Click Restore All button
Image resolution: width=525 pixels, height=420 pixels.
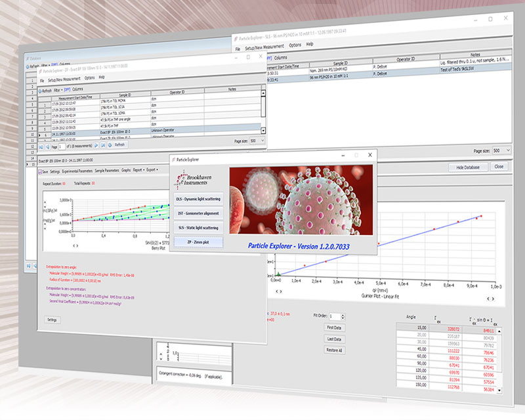(x=334, y=350)
